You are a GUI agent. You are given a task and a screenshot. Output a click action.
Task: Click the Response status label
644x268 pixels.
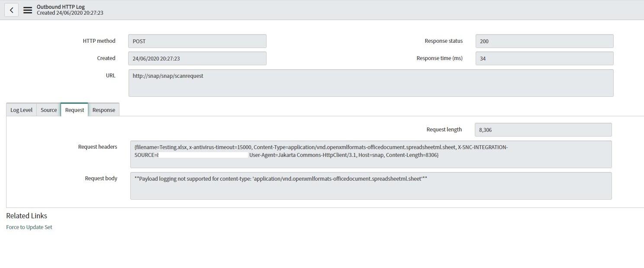444,41
